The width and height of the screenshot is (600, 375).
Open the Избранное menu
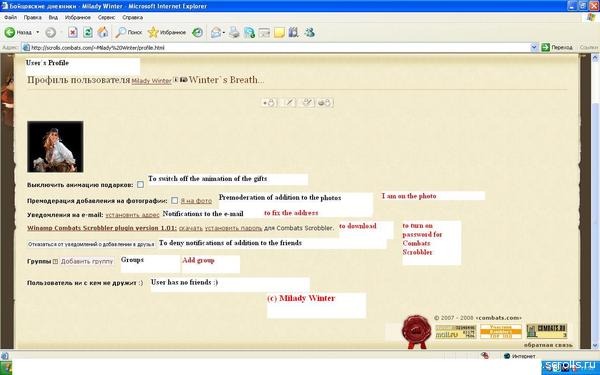(78, 18)
